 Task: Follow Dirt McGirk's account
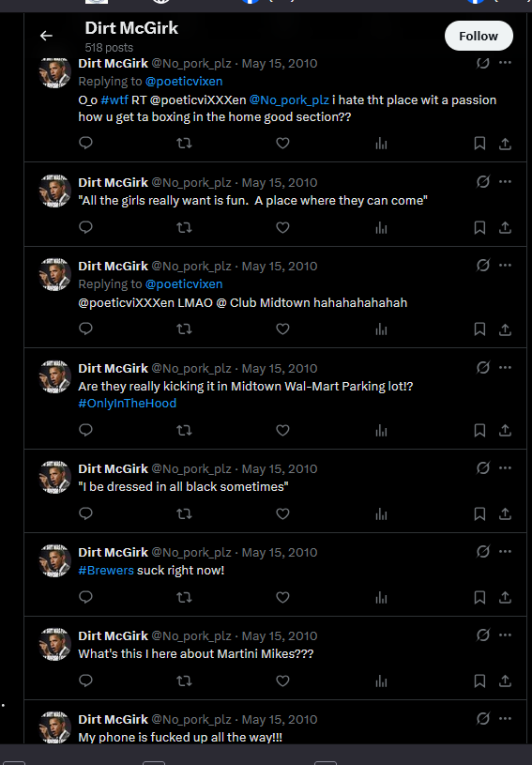point(479,36)
